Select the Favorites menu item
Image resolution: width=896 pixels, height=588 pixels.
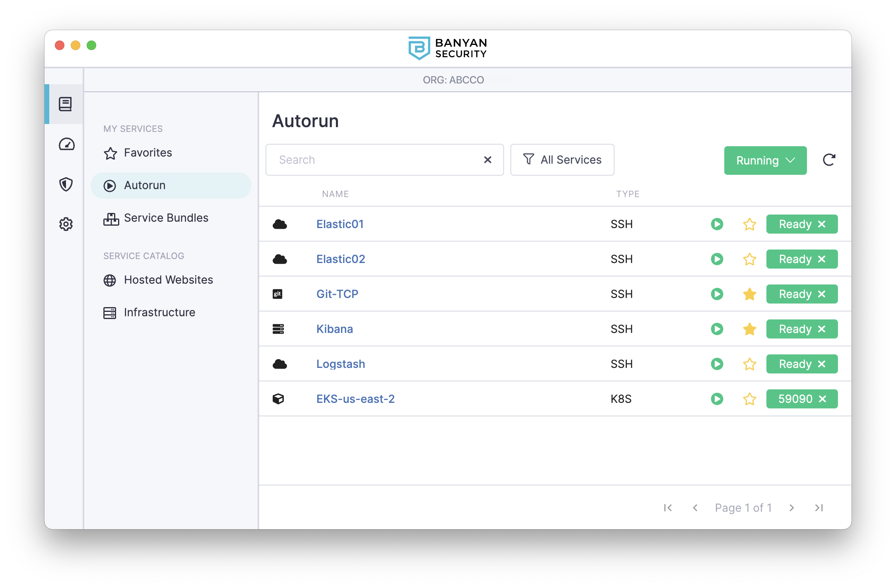147,152
